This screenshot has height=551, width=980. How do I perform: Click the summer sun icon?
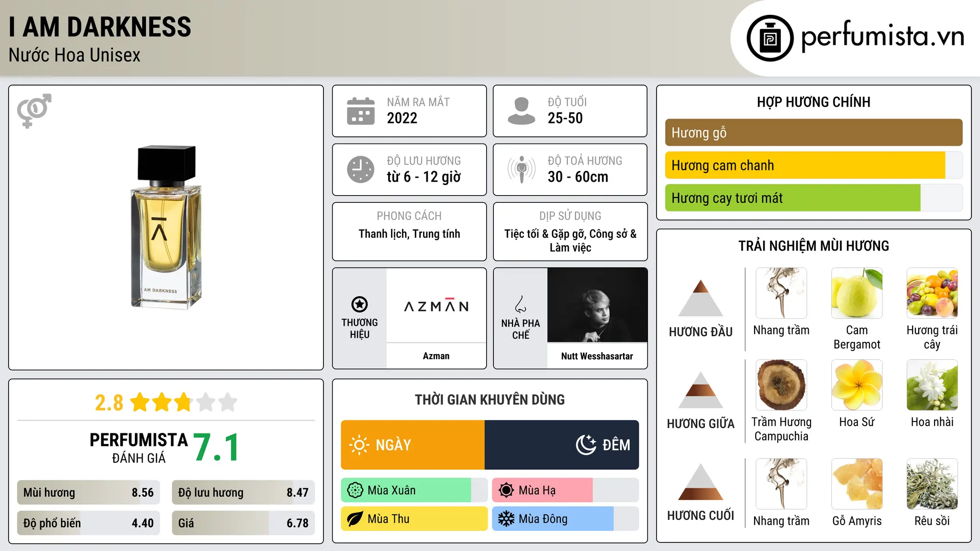point(506,490)
